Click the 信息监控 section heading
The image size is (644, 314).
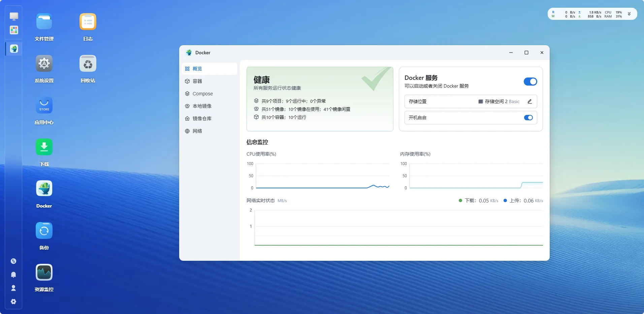[257, 142]
